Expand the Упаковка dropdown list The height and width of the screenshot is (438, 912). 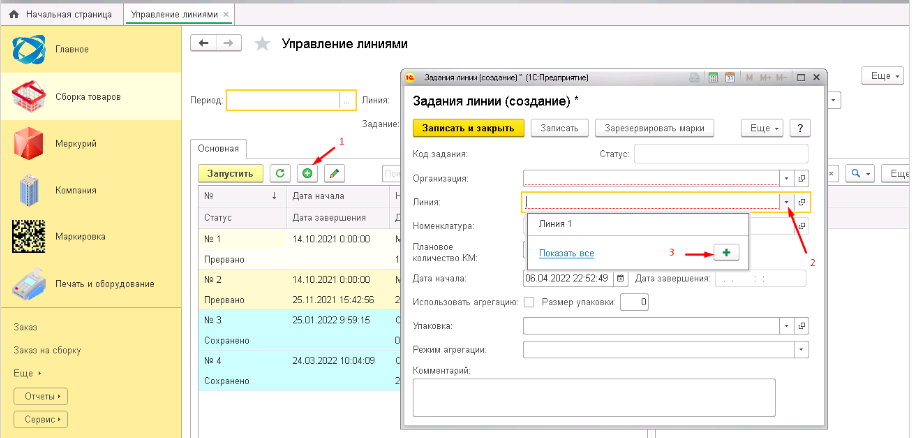point(787,326)
